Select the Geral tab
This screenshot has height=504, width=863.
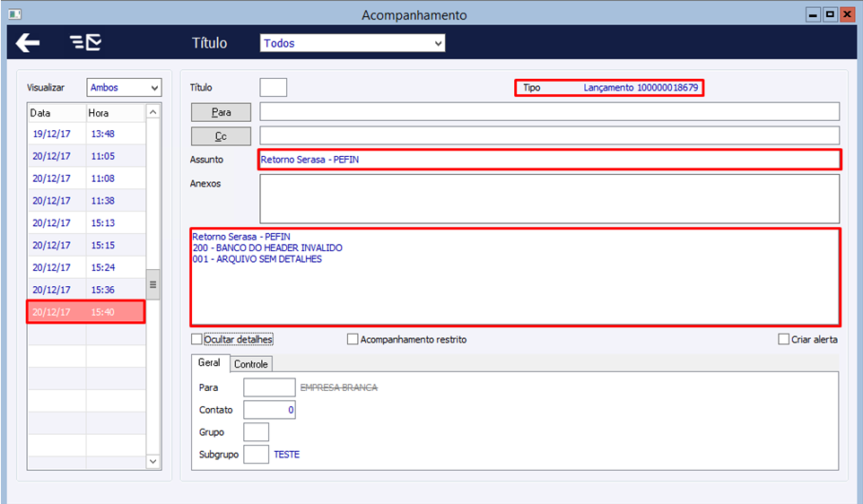(209, 362)
